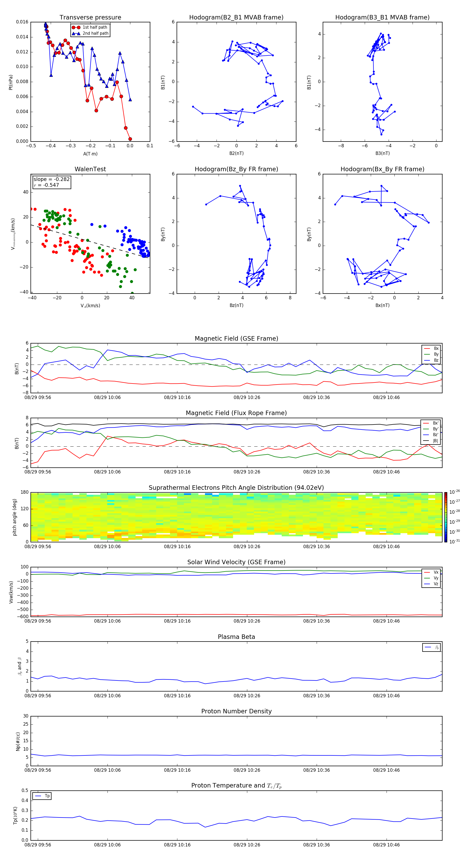Viewport: 473px width, 868px height.
Task: Click the 'pitch angle (deg)' axis label
Action: coord(14,517)
